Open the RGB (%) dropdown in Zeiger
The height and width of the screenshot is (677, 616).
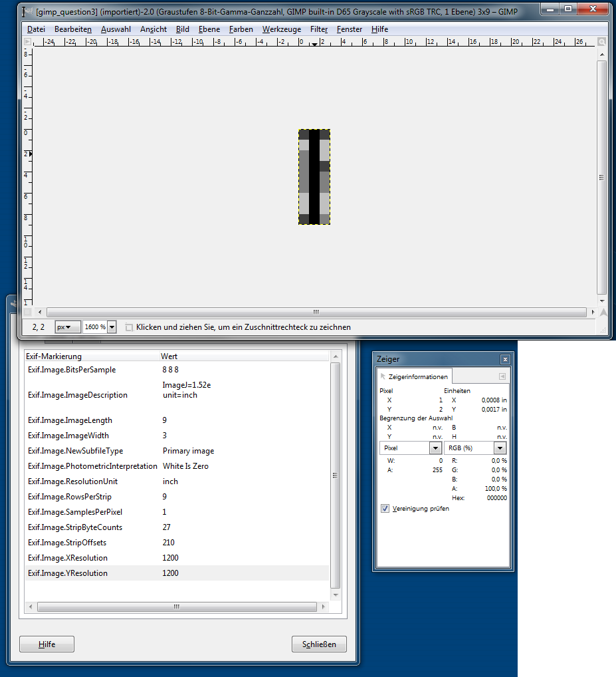475,448
